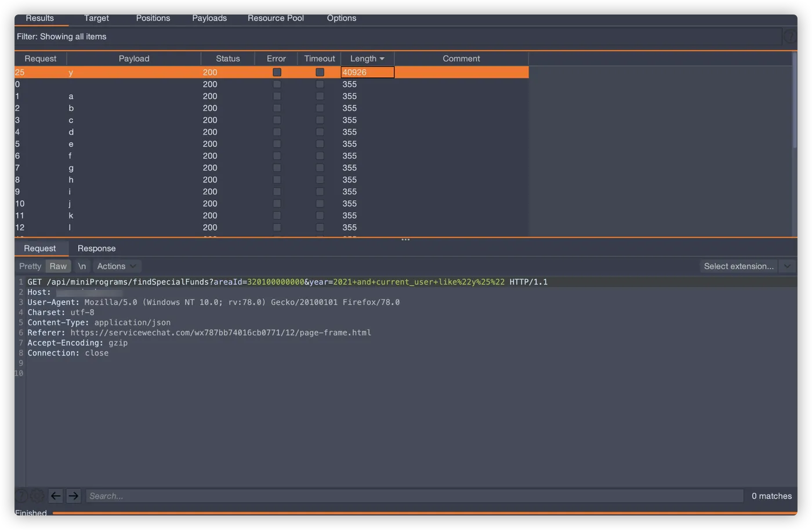
Task: Click the Length column sort arrow
Action: click(x=382, y=59)
